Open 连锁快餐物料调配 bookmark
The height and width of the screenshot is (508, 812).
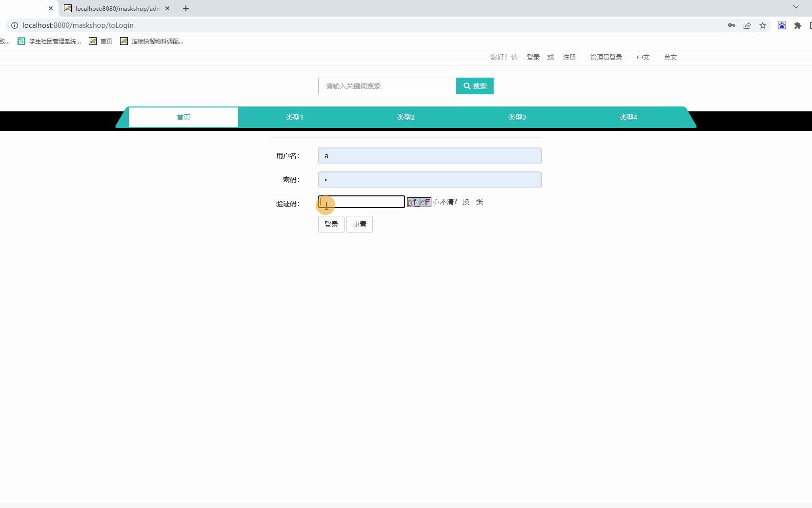tap(152, 42)
